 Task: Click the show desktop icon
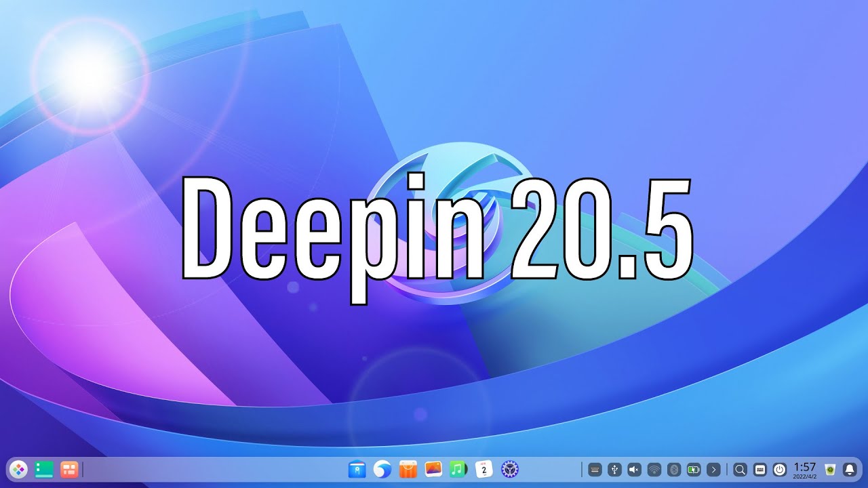tap(44, 469)
